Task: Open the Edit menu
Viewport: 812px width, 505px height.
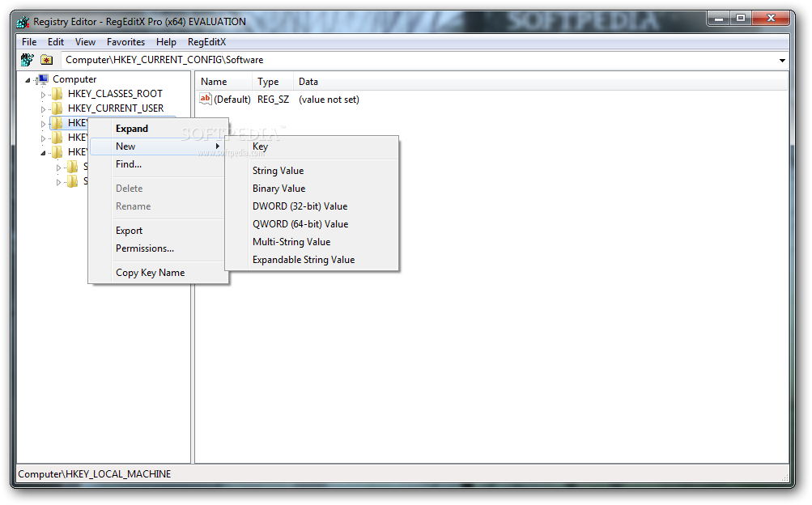Action: [55, 42]
